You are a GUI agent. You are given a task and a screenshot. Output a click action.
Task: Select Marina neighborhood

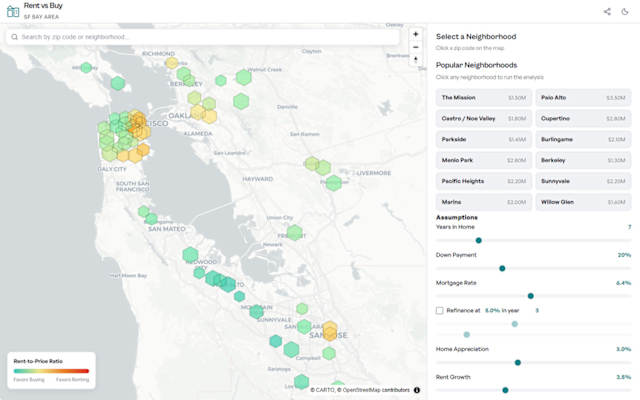click(x=484, y=202)
